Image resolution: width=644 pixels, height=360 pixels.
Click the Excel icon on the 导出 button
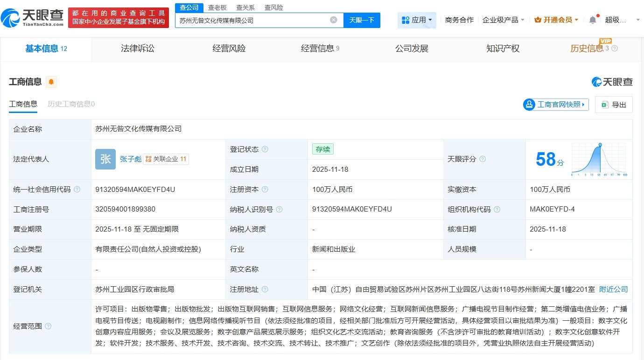click(605, 104)
